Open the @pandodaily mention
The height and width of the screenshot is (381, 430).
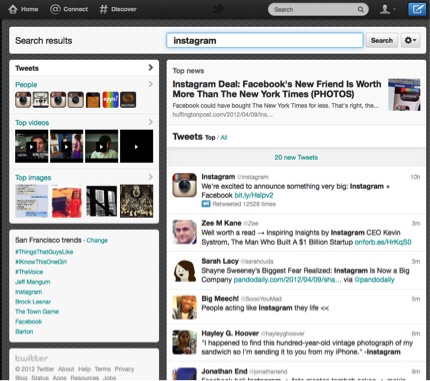374,279
